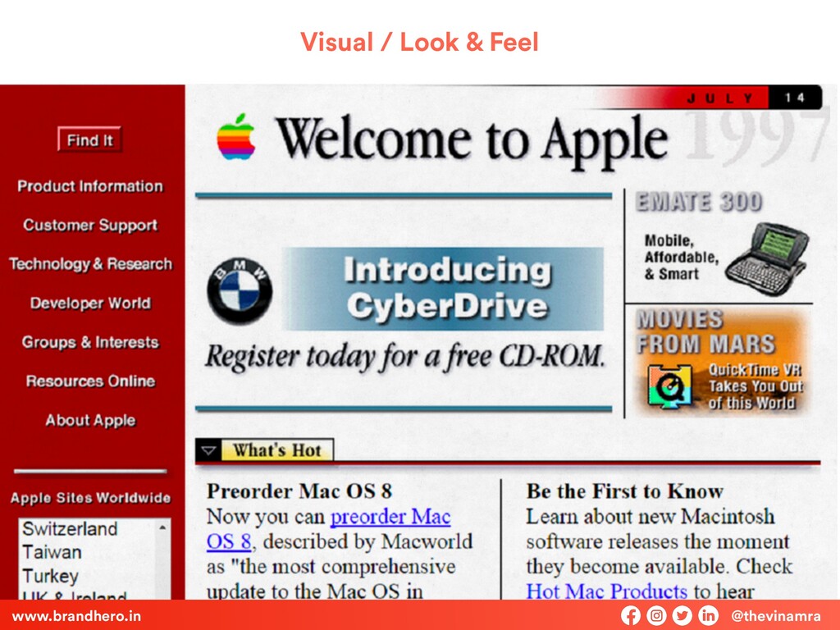Open Resources Online
The width and height of the screenshot is (840, 630).
90,381
